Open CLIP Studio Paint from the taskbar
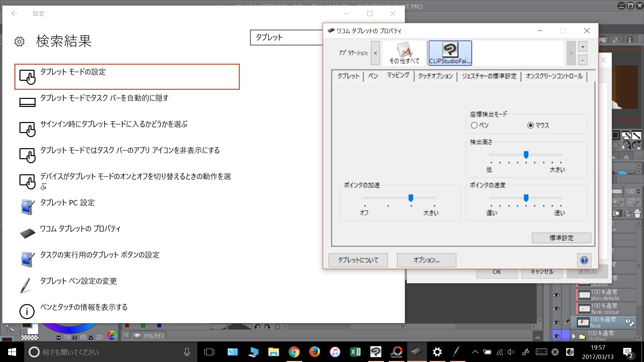 coord(376,352)
